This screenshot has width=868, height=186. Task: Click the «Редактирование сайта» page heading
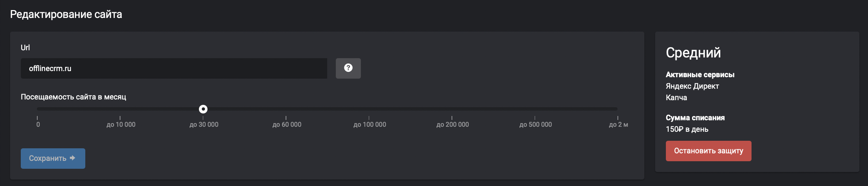point(66,14)
